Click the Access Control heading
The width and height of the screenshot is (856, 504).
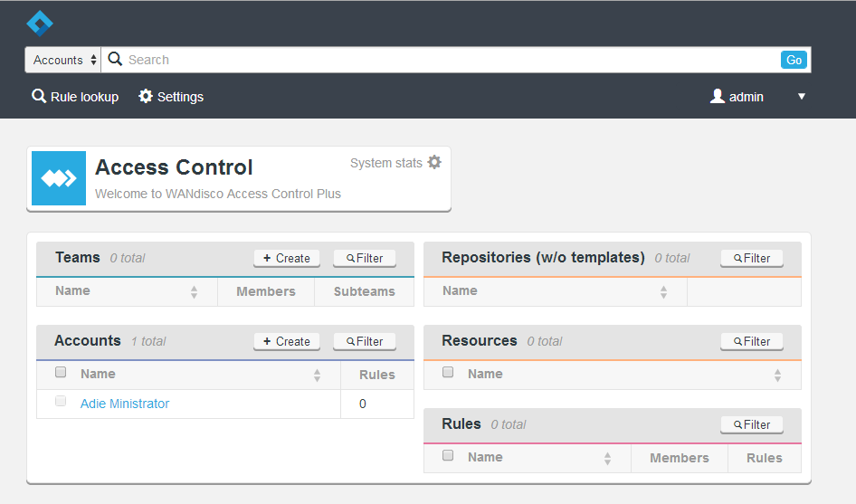(x=174, y=167)
